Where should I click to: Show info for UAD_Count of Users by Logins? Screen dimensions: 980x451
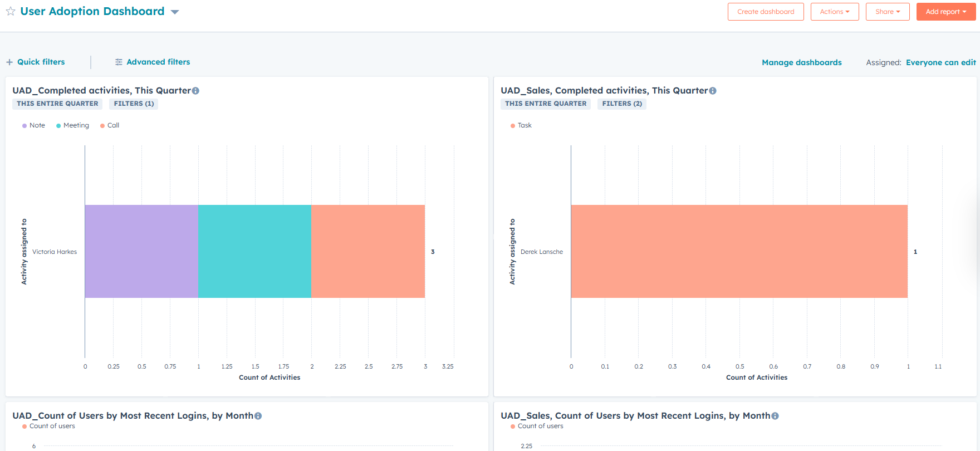[x=258, y=416]
